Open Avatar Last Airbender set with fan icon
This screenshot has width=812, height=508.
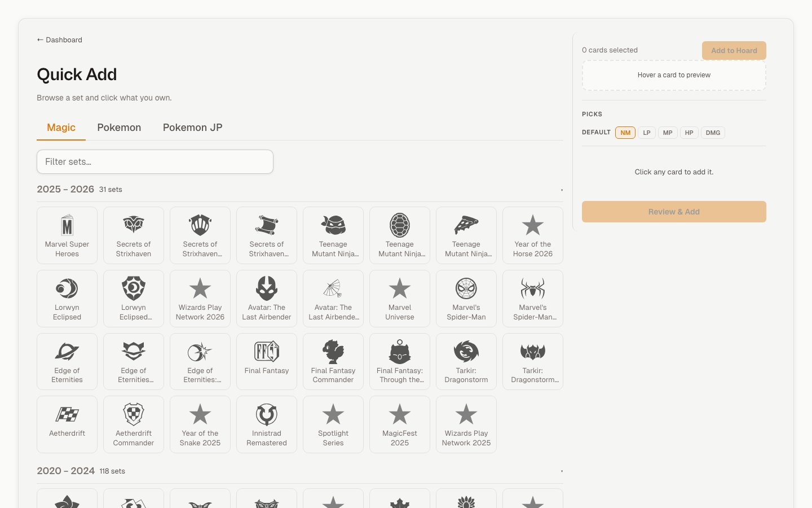pos(333,299)
